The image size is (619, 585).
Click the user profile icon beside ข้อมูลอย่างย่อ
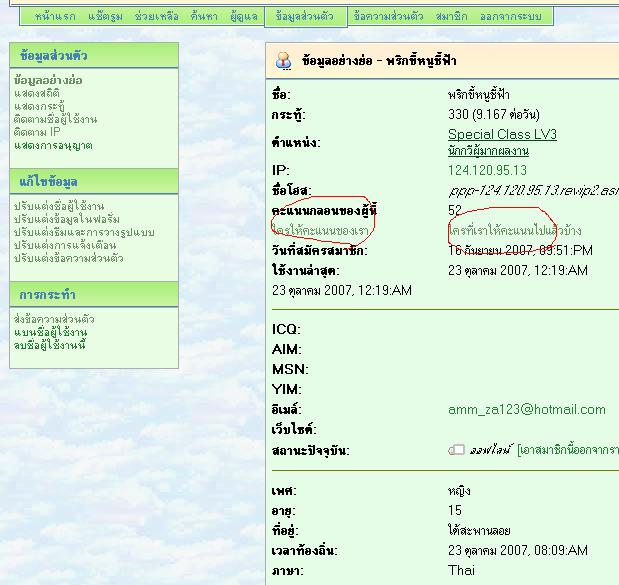tap(284, 60)
